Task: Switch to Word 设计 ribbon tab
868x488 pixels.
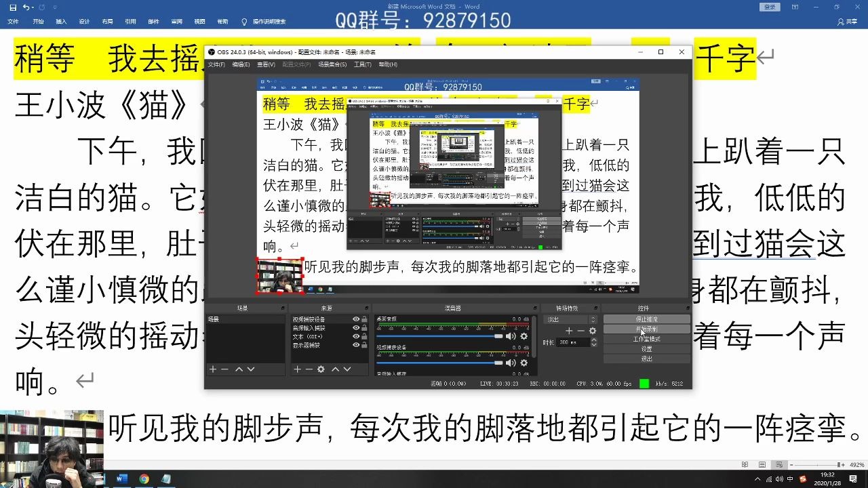Action: point(84,22)
